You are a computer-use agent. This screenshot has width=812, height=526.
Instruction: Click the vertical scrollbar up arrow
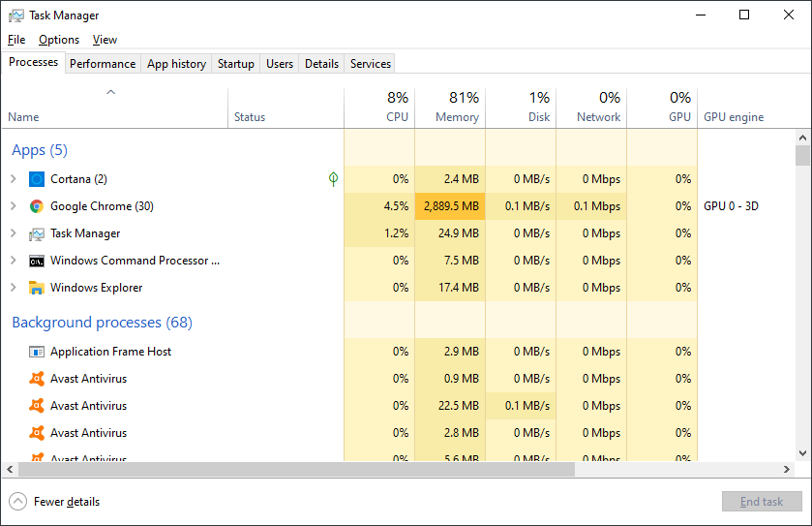[802, 138]
